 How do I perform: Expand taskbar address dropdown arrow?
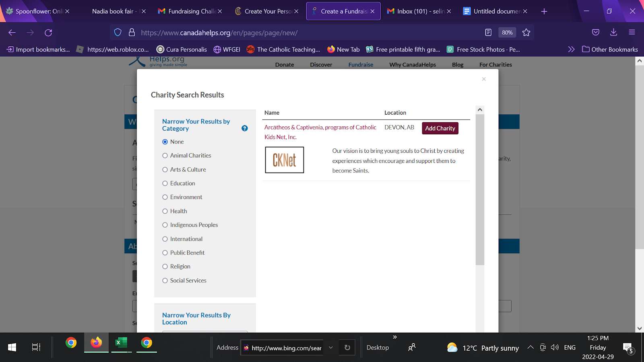[330, 348]
